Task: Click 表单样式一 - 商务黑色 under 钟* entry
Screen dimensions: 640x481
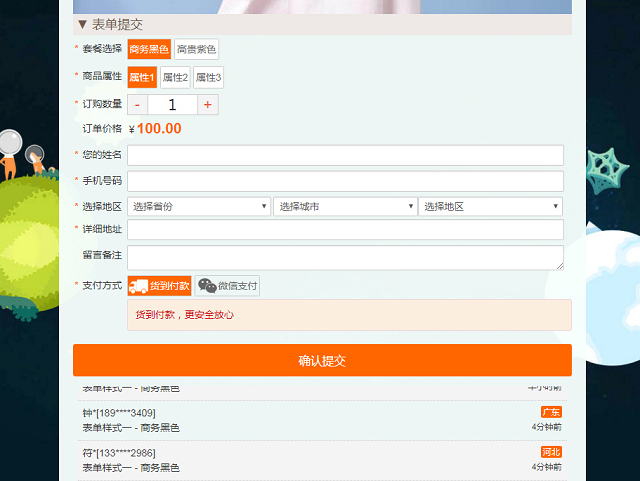Action: 131,428
